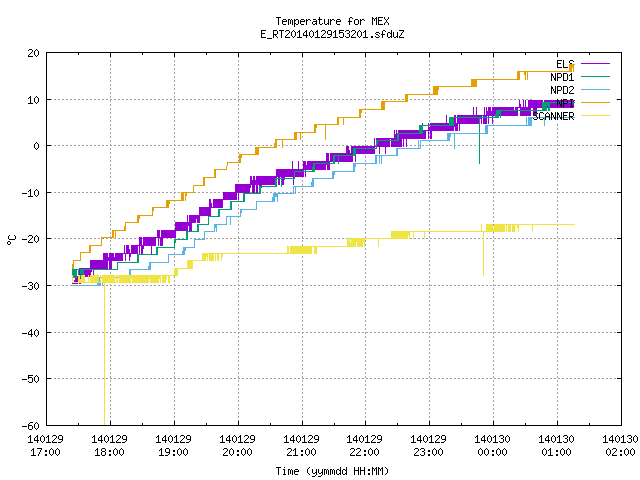
Task: Click the purple ELS legend line sample
Action: point(595,64)
